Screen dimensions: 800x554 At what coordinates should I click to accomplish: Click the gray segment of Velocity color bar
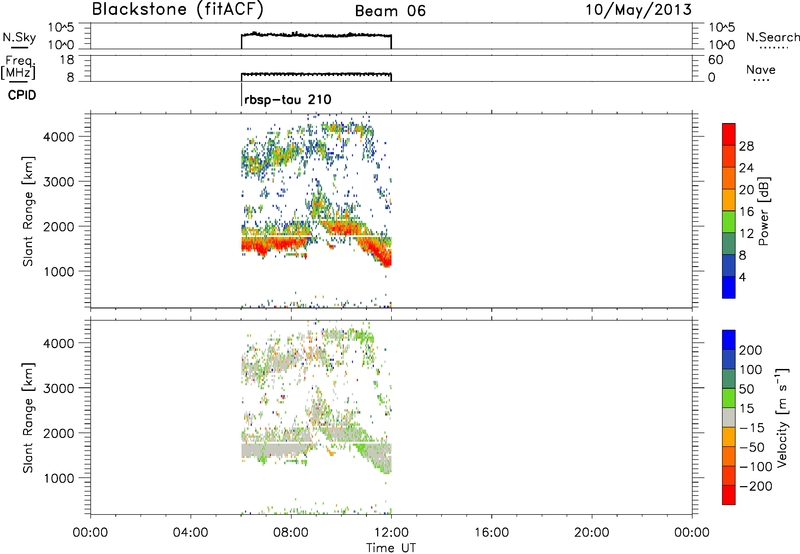coord(729,417)
